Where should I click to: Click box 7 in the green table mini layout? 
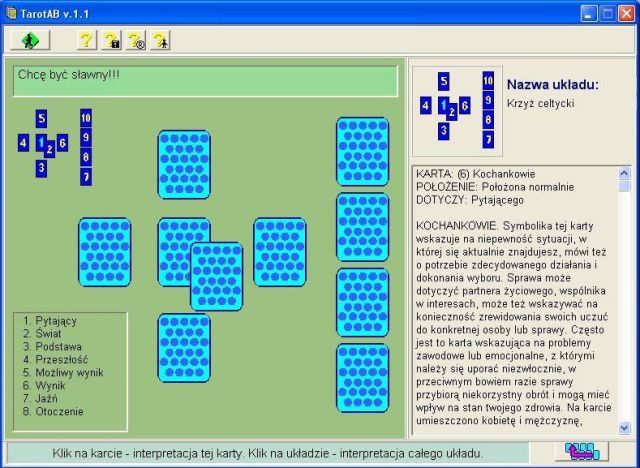[x=86, y=177]
